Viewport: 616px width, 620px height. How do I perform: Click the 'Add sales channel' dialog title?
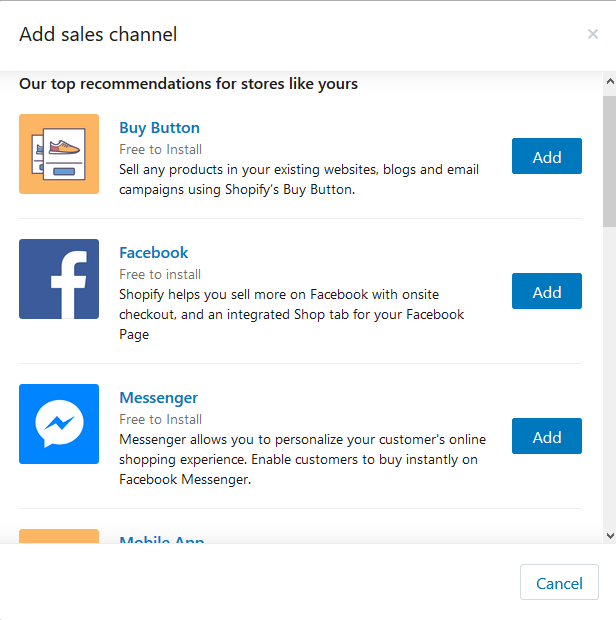pyautogui.click(x=98, y=34)
